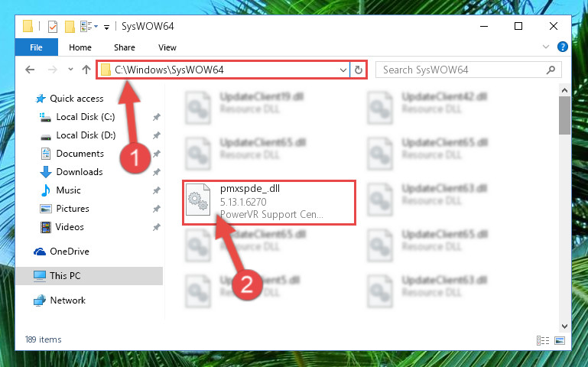Unpin Documents from Quick access

pyautogui.click(x=157, y=154)
